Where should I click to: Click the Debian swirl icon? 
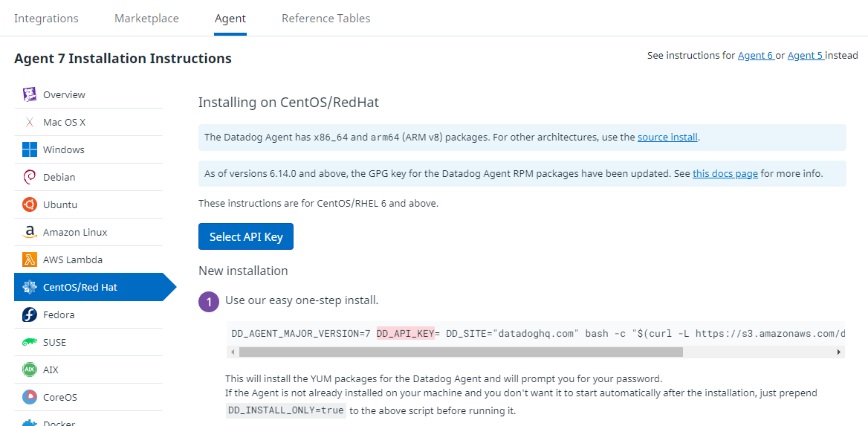29,177
